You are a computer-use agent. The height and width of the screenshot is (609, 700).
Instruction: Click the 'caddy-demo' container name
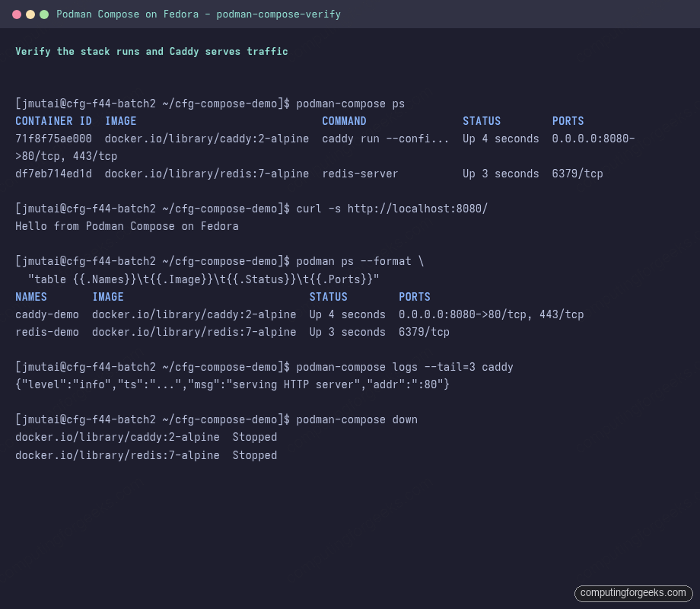point(47,314)
